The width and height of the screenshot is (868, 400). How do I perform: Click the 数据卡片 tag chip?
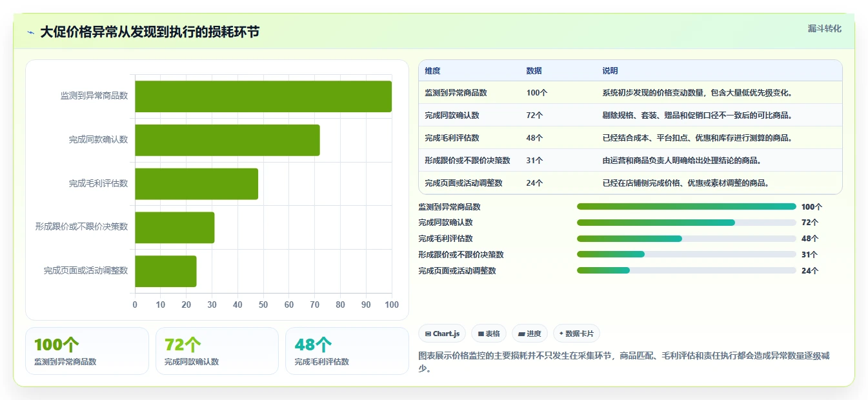(x=577, y=334)
